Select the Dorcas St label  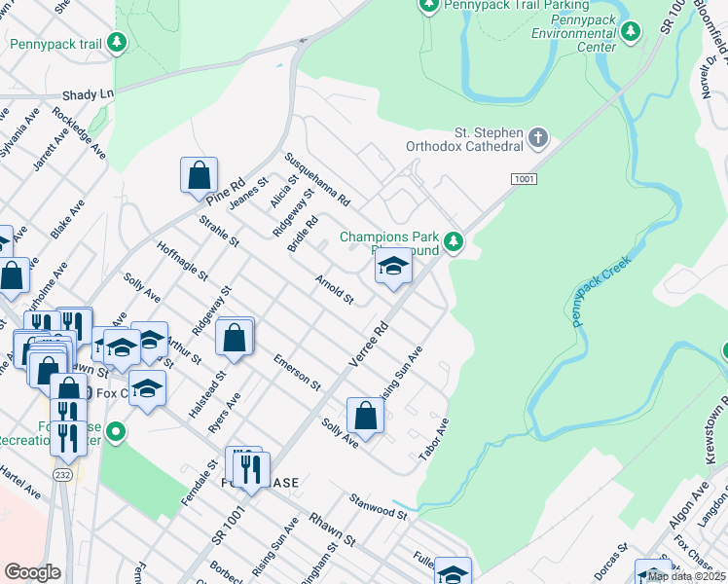[611, 562]
